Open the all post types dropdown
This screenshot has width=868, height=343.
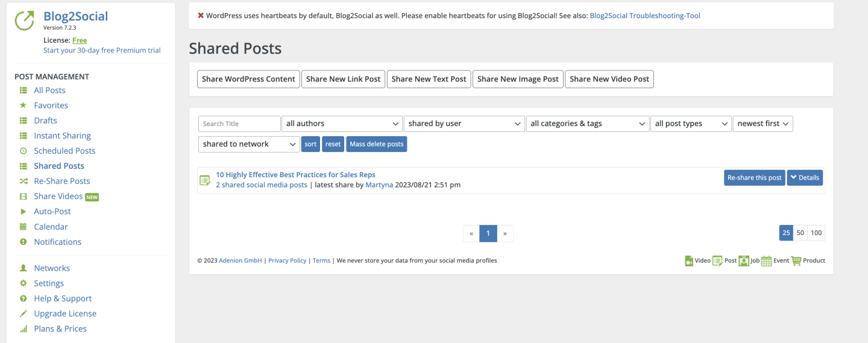click(691, 124)
